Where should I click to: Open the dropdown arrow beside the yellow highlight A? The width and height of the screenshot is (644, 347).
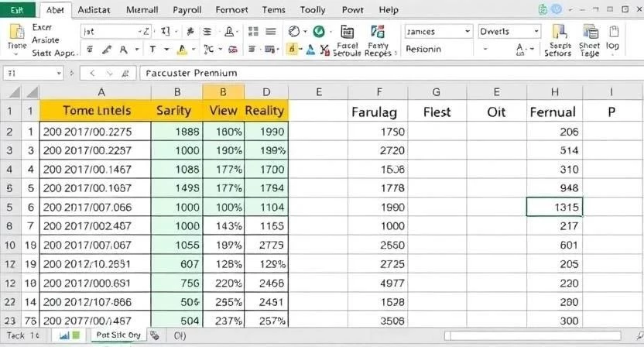tap(193, 50)
